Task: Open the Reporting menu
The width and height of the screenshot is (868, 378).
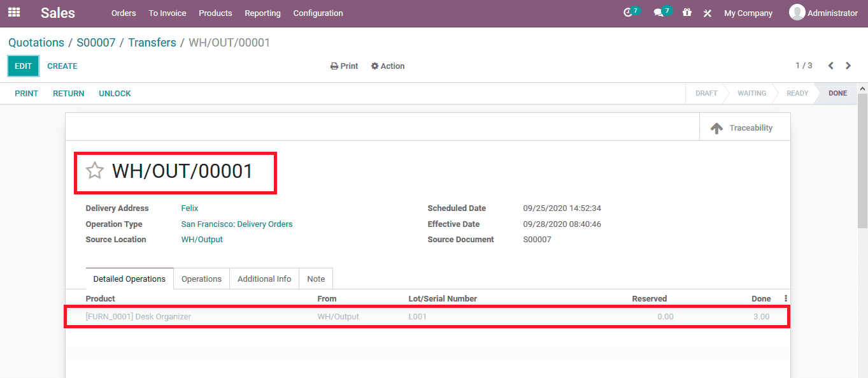Action: point(262,13)
